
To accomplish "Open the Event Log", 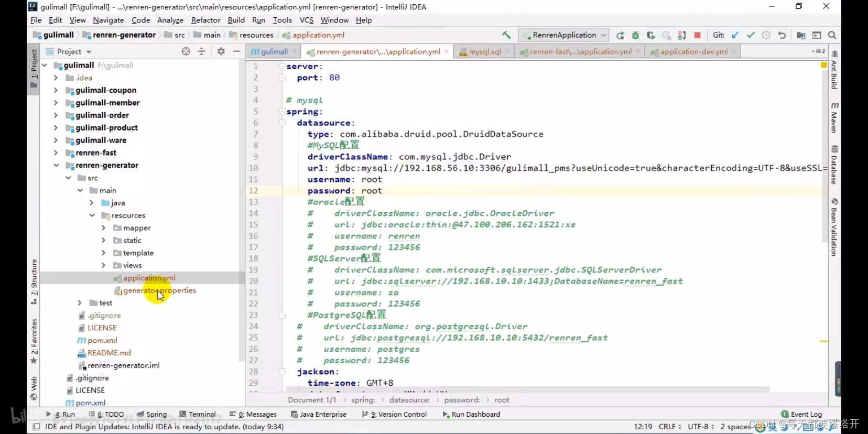I will [x=801, y=414].
